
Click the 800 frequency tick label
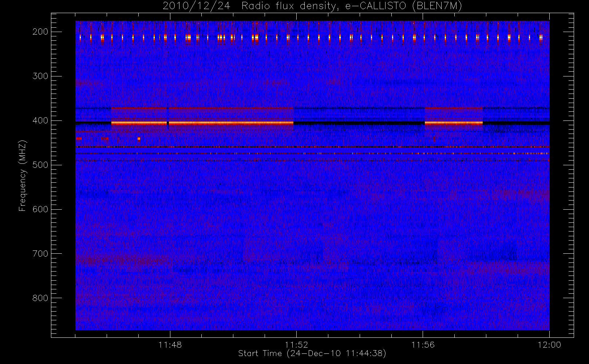point(40,298)
